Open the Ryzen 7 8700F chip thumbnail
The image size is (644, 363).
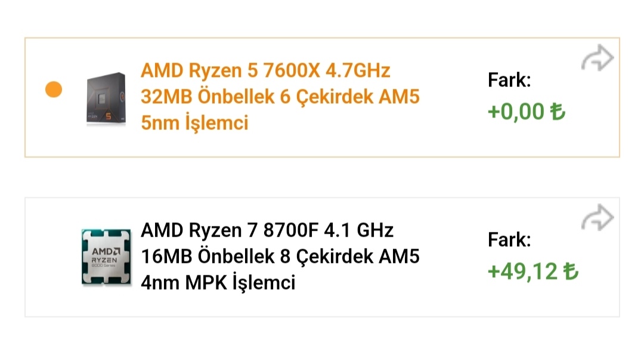106,257
